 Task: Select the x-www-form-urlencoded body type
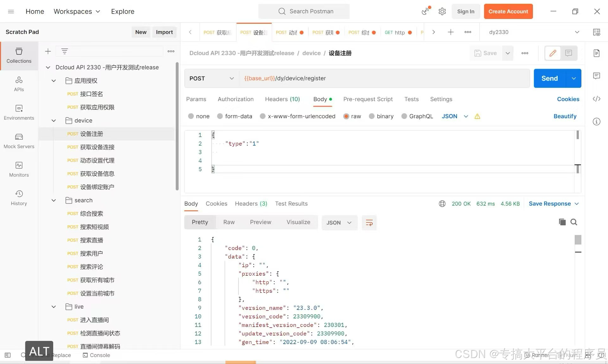tap(263, 116)
